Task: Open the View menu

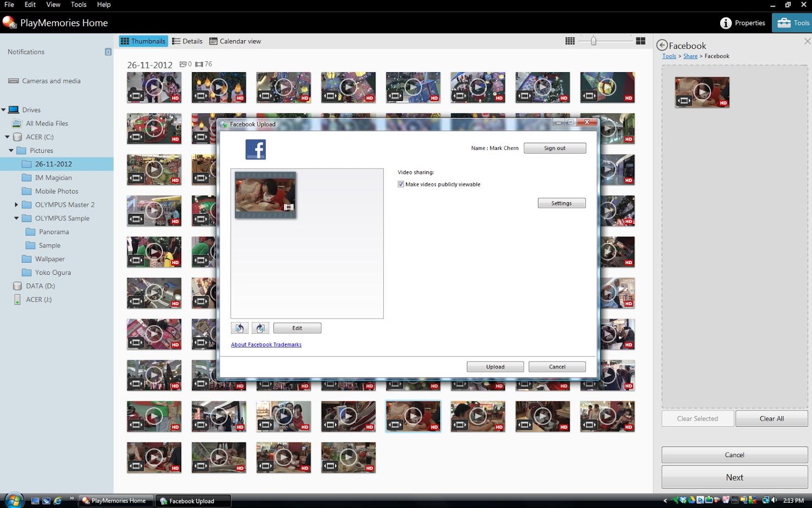Action: [53, 5]
